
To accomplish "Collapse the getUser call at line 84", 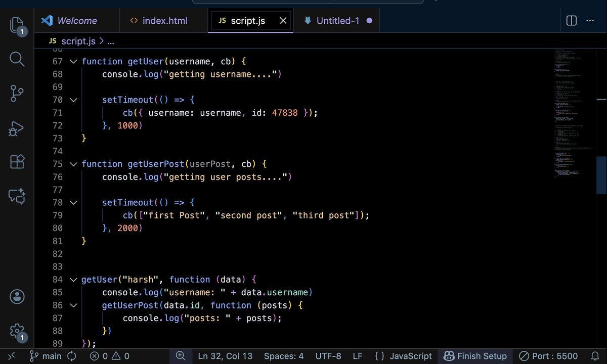I will [x=73, y=280].
